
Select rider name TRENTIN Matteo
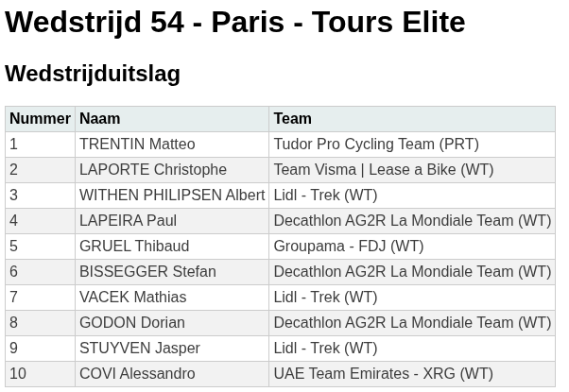tap(137, 144)
